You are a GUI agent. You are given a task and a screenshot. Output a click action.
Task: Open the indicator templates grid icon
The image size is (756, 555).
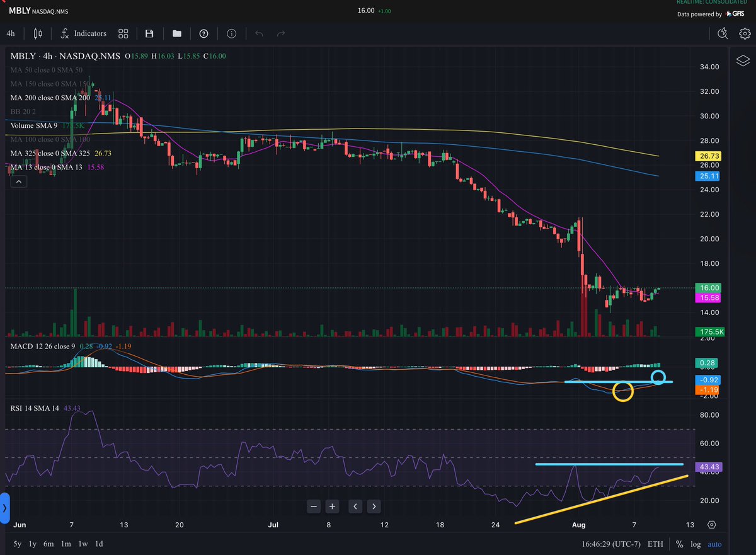[123, 33]
